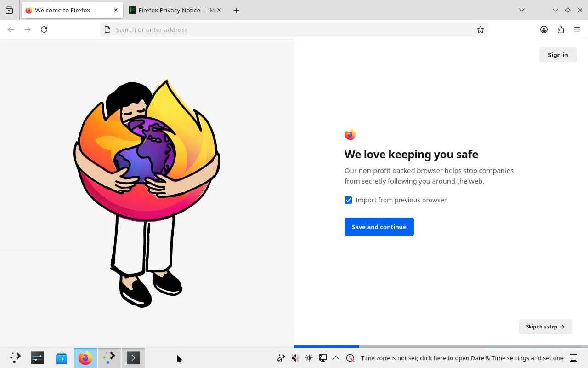Click Skip this step
This screenshot has height=368, width=588.
tap(545, 327)
